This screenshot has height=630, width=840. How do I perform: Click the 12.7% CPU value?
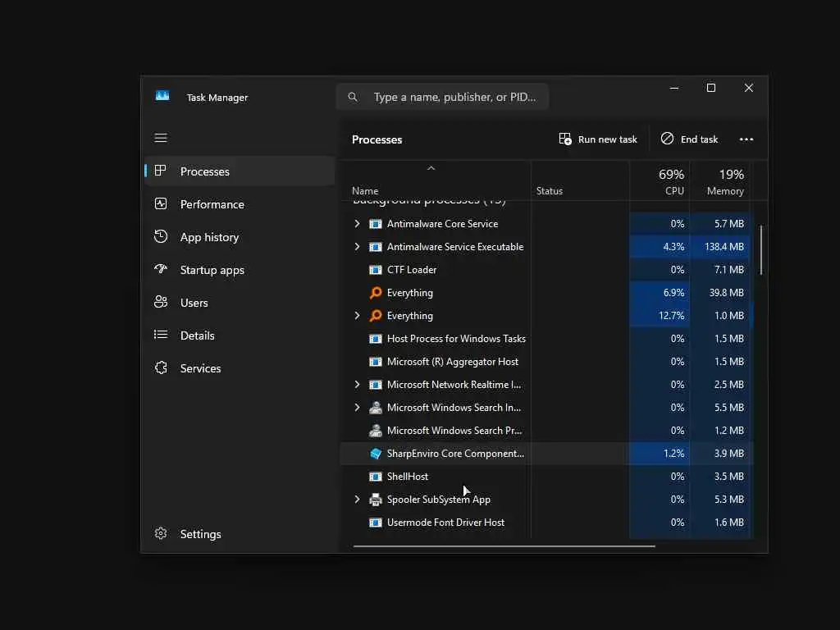pos(671,316)
